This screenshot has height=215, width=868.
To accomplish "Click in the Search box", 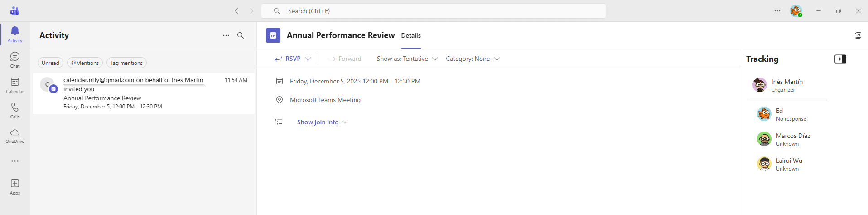I will pos(433,11).
